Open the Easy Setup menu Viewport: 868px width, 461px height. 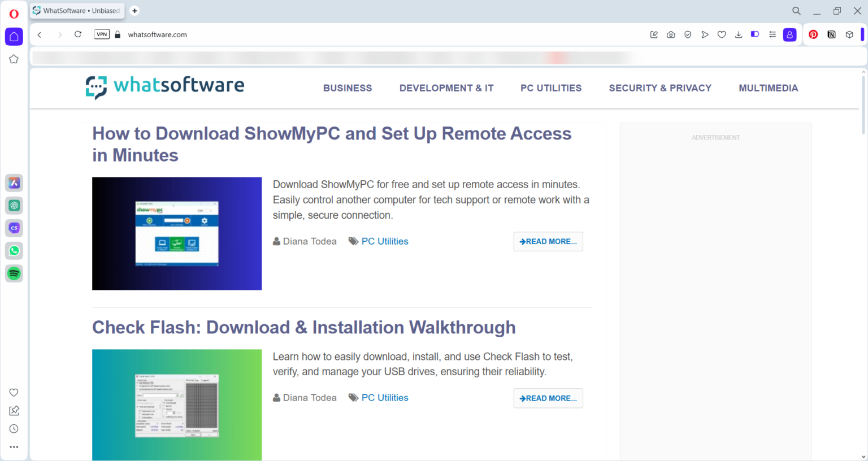coord(772,34)
